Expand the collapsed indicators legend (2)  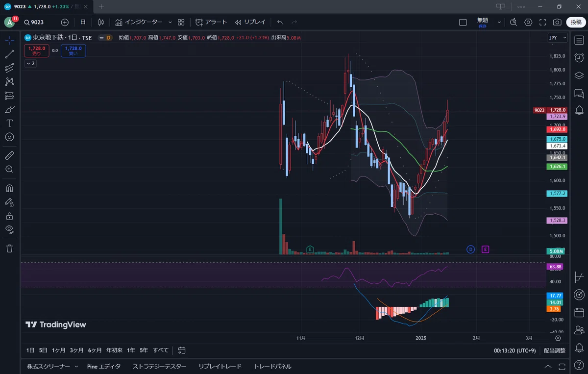[x=30, y=64]
